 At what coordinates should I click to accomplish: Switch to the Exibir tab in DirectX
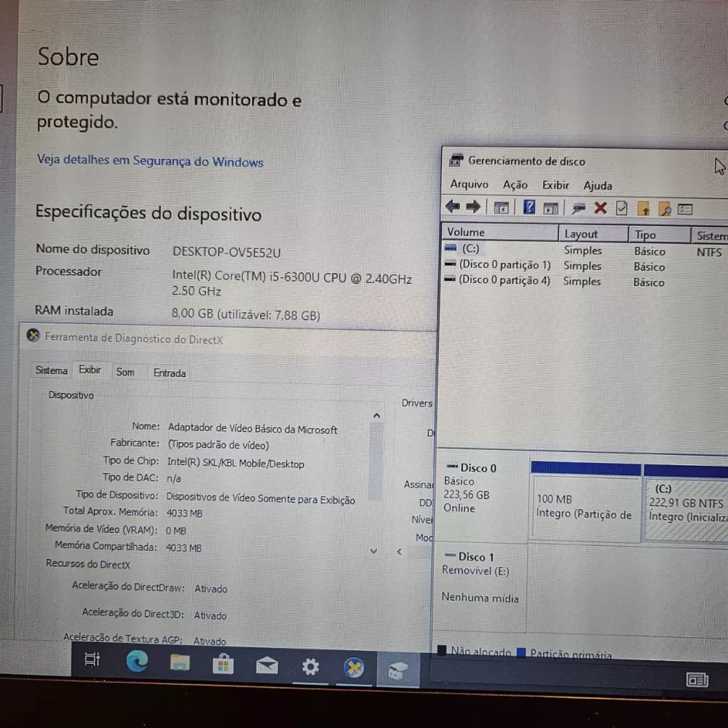90,370
